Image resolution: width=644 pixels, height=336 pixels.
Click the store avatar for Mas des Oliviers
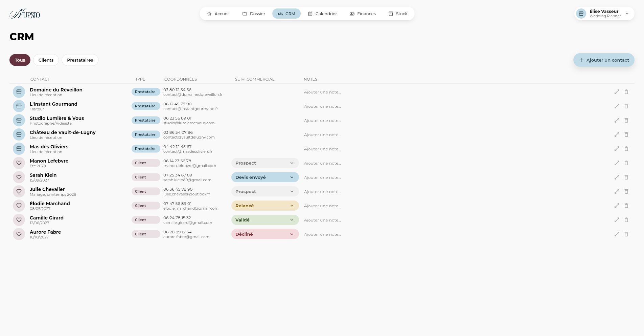coord(19,149)
